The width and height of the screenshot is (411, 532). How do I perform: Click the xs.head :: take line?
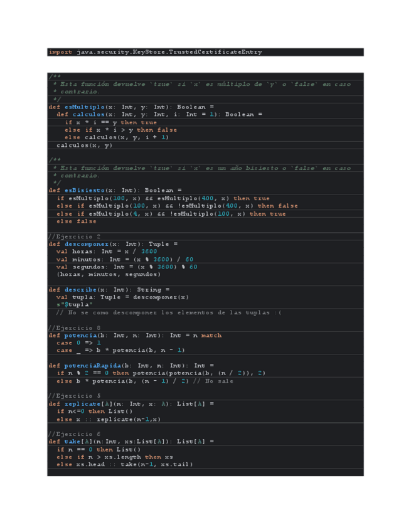click(125, 464)
